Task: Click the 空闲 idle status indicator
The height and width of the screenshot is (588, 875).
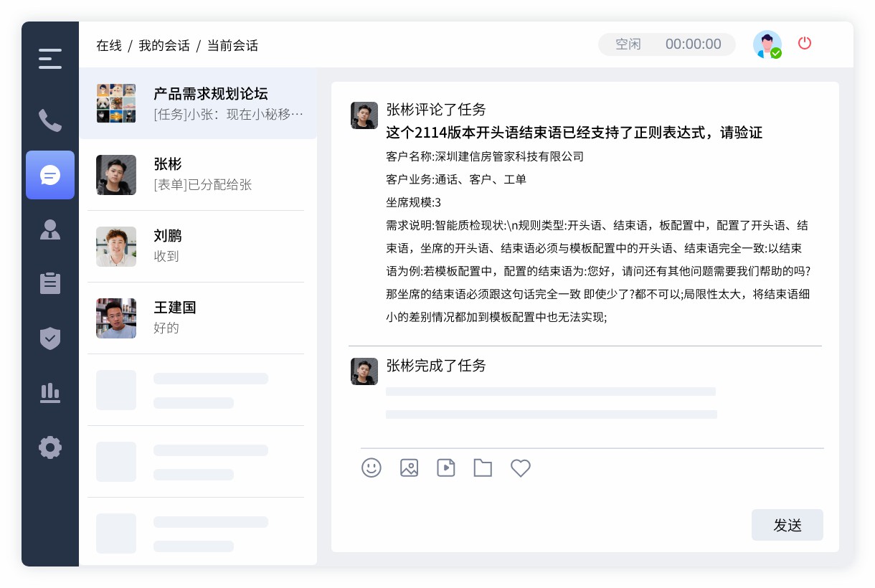Action: (628, 44)
